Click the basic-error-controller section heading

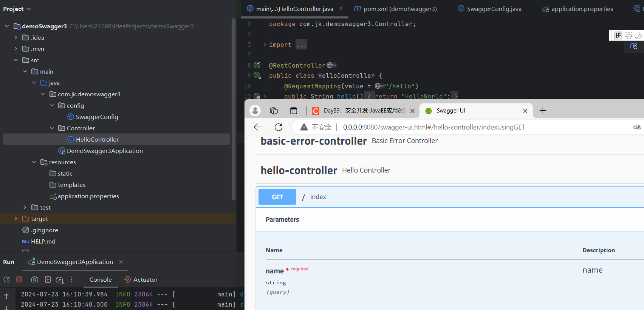point(314,141)
